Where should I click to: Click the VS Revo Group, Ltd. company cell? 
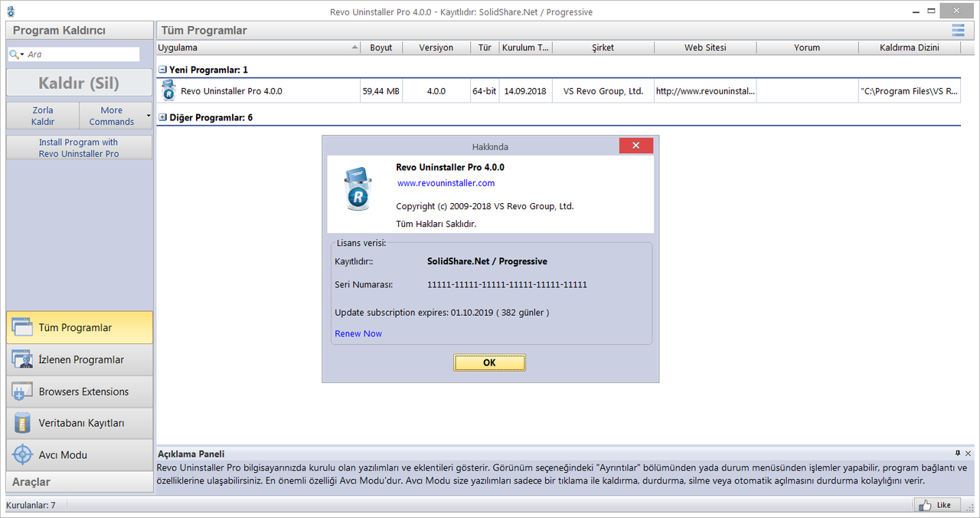pos(603,91)
